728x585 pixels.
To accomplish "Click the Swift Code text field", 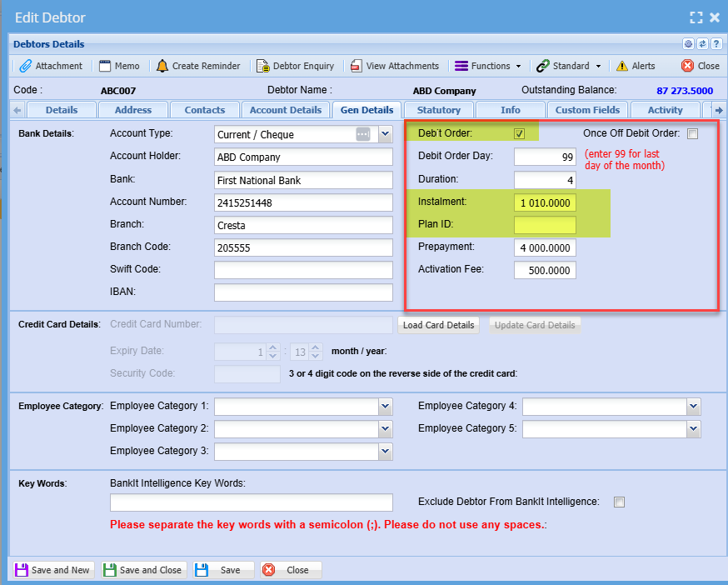I will coord(303,270).
